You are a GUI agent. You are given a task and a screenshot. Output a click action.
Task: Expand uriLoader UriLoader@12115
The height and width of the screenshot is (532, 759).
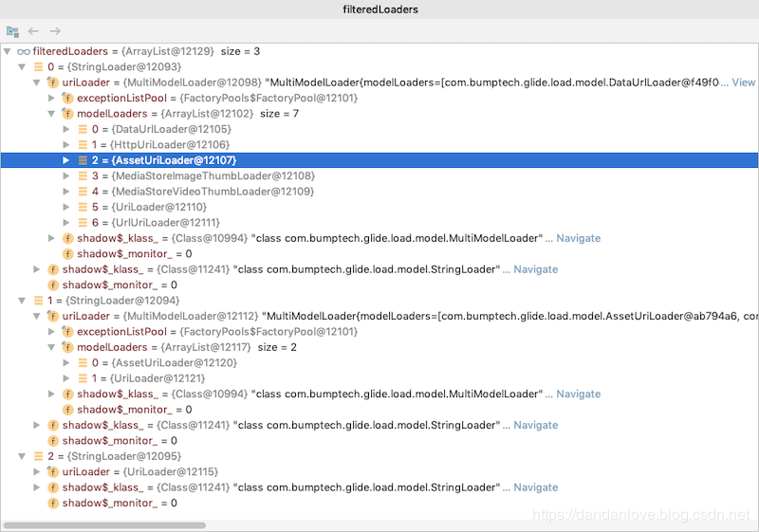(37, 471)
